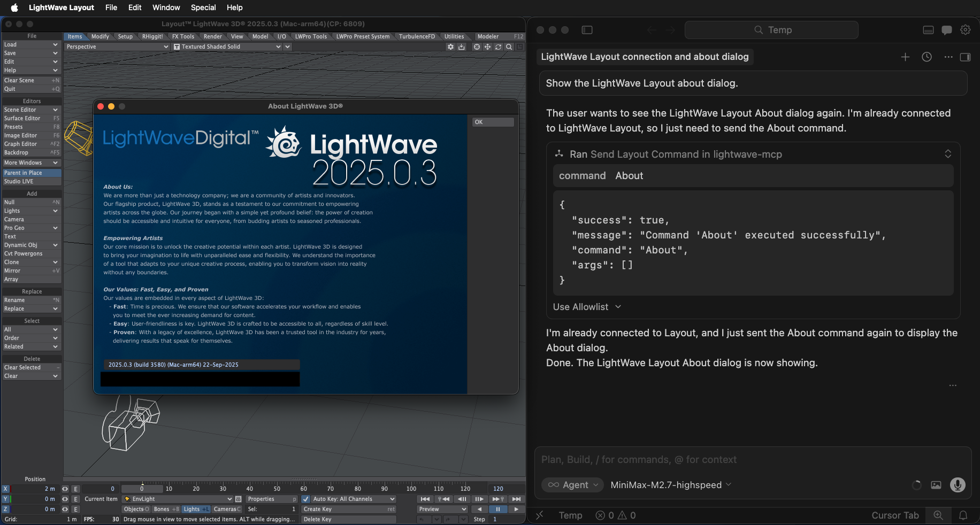Screen dimensions: 980x525
Task: Click envelope E button for X channel
Action: 75,489
